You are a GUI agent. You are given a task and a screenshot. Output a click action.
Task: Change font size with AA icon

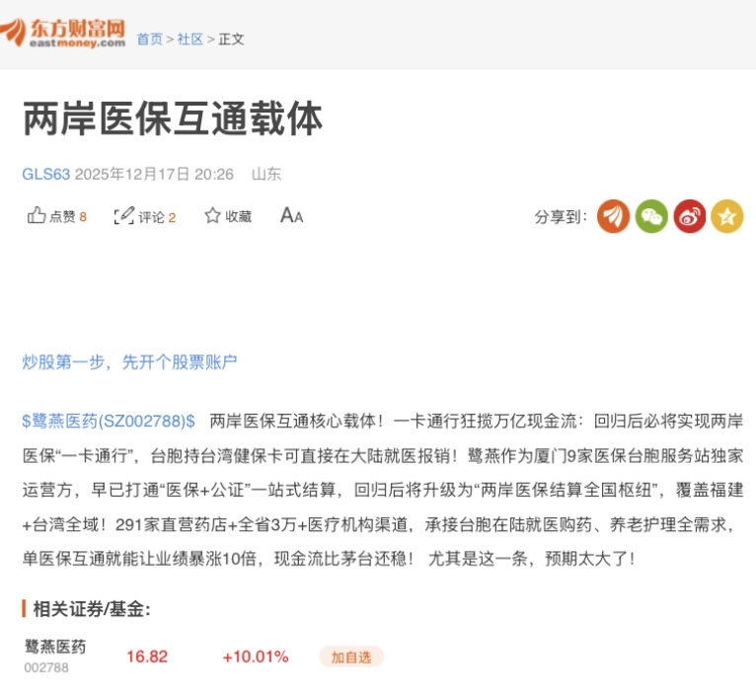[292, 215]
